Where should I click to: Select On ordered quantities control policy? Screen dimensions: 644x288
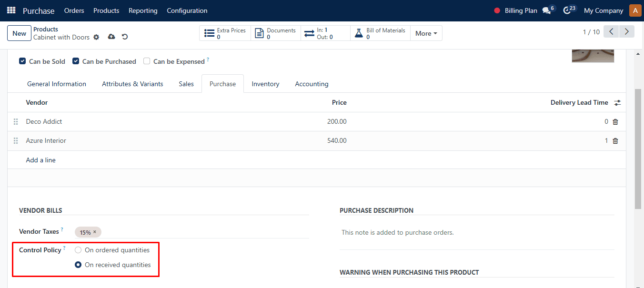[78, 250]
